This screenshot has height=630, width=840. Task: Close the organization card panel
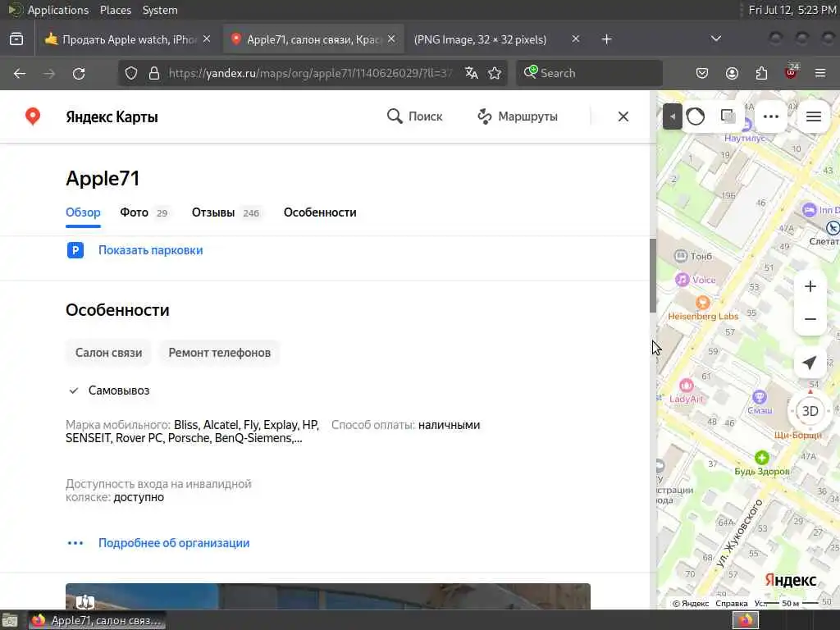[623, 116]
